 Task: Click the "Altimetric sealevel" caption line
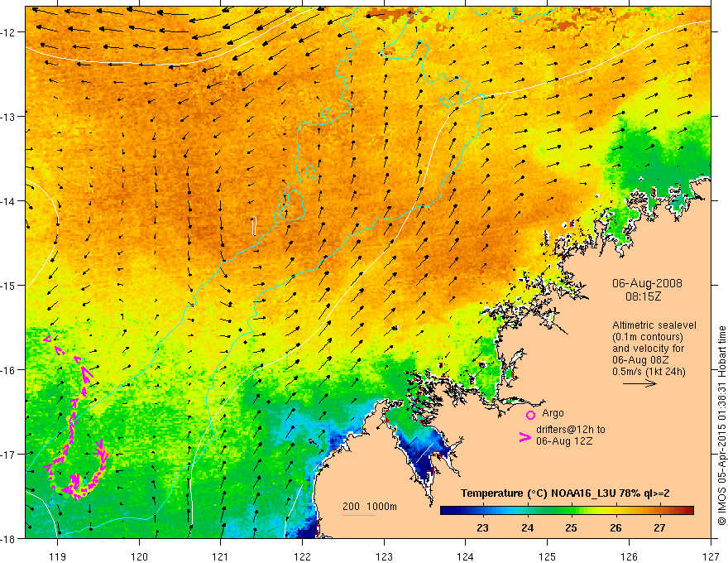coord(654,325)
